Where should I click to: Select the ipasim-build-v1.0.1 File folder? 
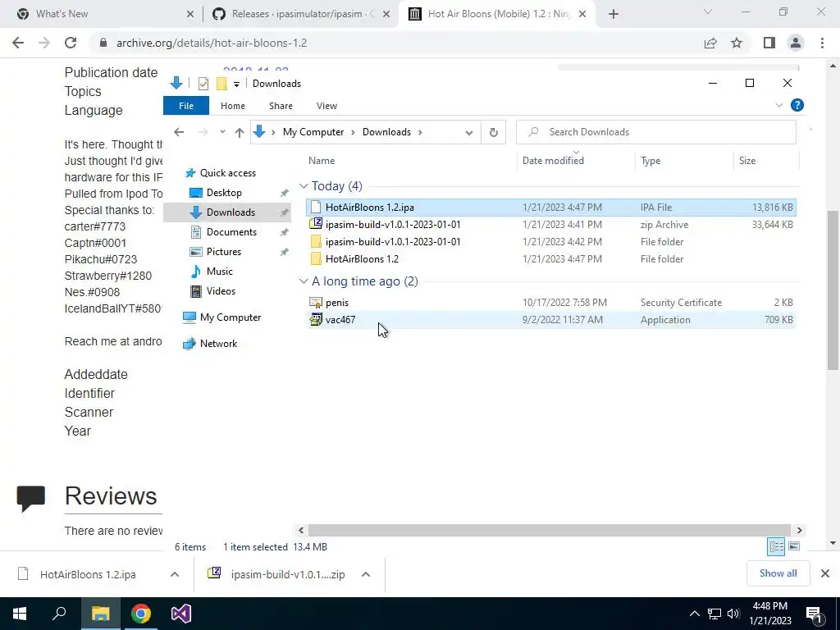[550, 242]
